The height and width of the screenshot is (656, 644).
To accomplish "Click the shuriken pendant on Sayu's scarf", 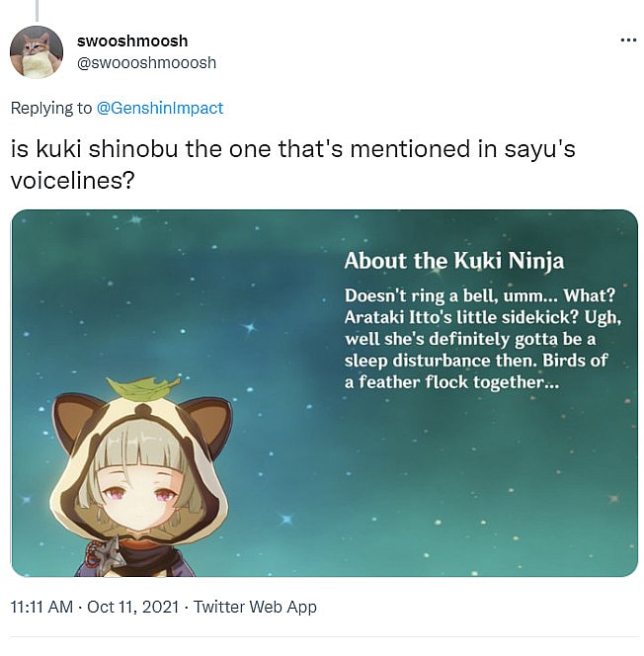I will 106,552.
